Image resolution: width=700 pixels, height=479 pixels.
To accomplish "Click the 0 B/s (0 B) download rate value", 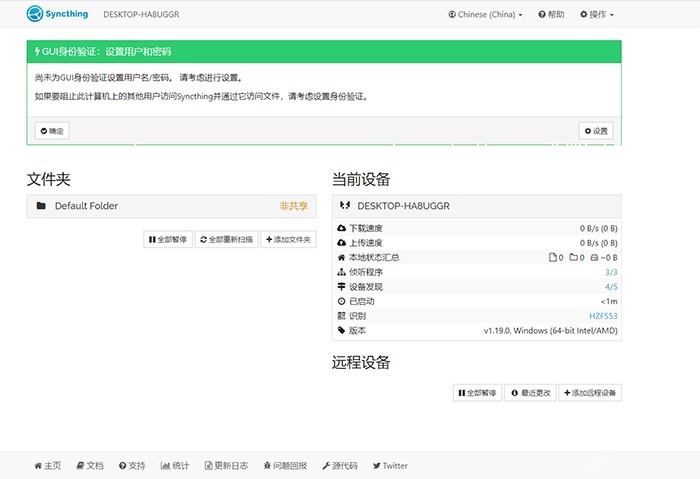I will (599, 229).
